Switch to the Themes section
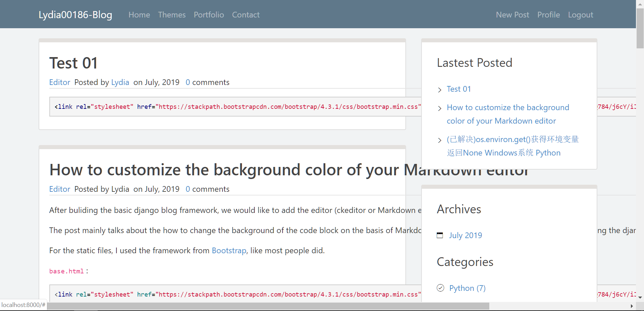The height and width of the screenshot is (311, 644). pos(171,15)
